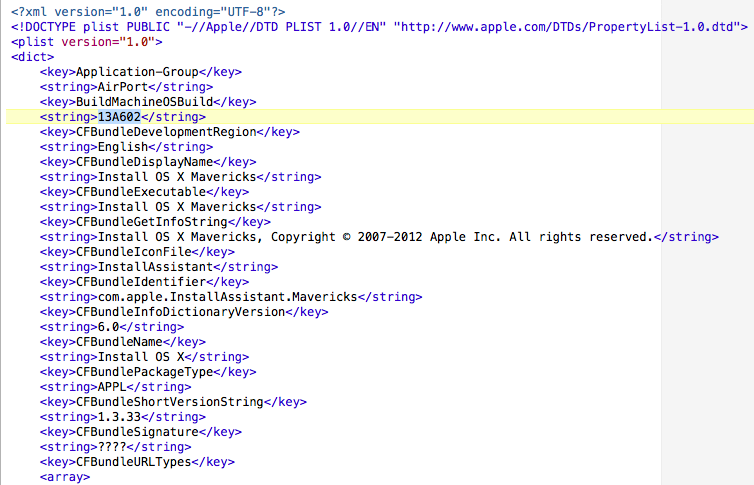Screen dimensions: 754x485
Task: Select the CFBundleSignature key line
Action: [x=141, y=432]
